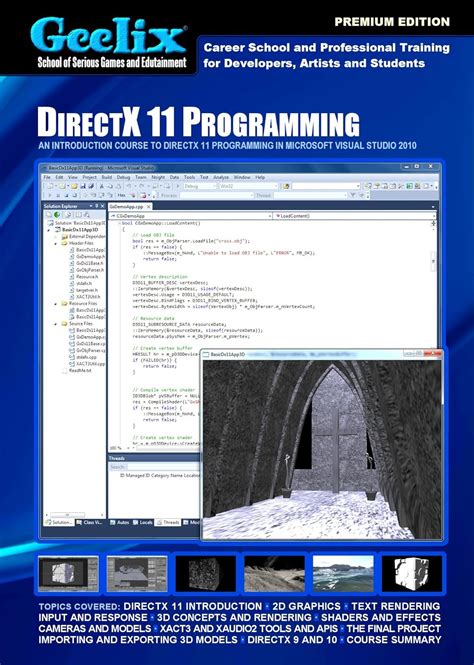The width and height of the screenshot is (474, 665).
Task: Select targetver.h file
Action: [x=83, y=290]
